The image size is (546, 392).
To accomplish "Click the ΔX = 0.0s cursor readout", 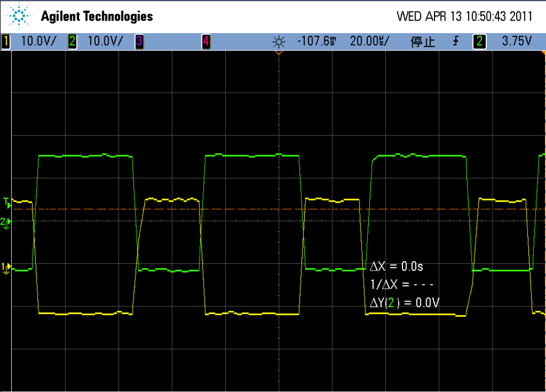I will coord(396,267).
